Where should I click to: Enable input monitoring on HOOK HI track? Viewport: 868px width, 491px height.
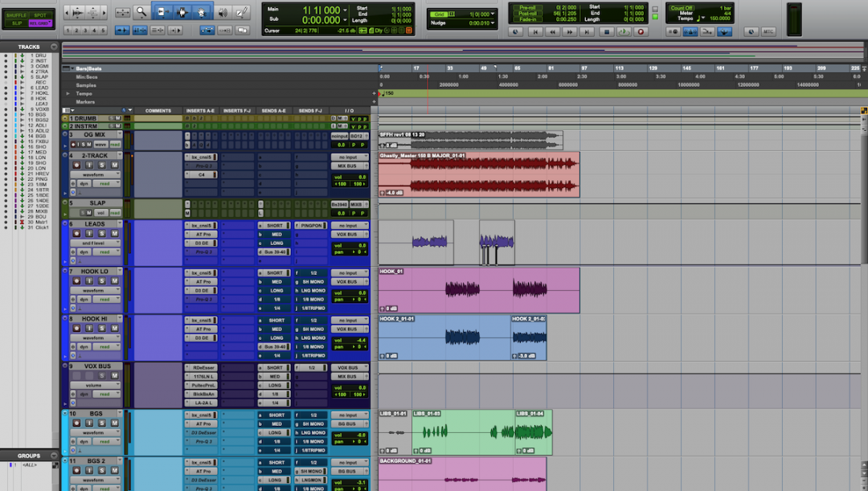pyautogui.click(x=89, y=328)
